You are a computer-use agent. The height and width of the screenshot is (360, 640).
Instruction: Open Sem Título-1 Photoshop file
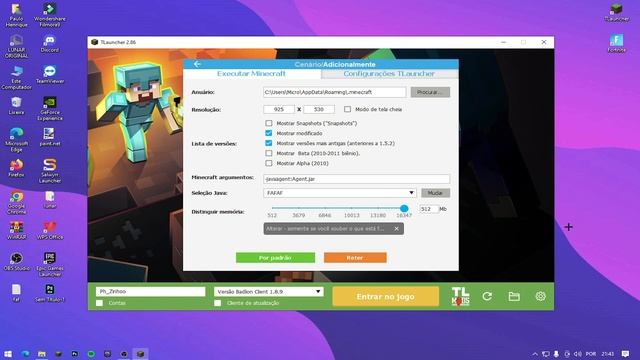pyautogui.click(x=50, y=293)
